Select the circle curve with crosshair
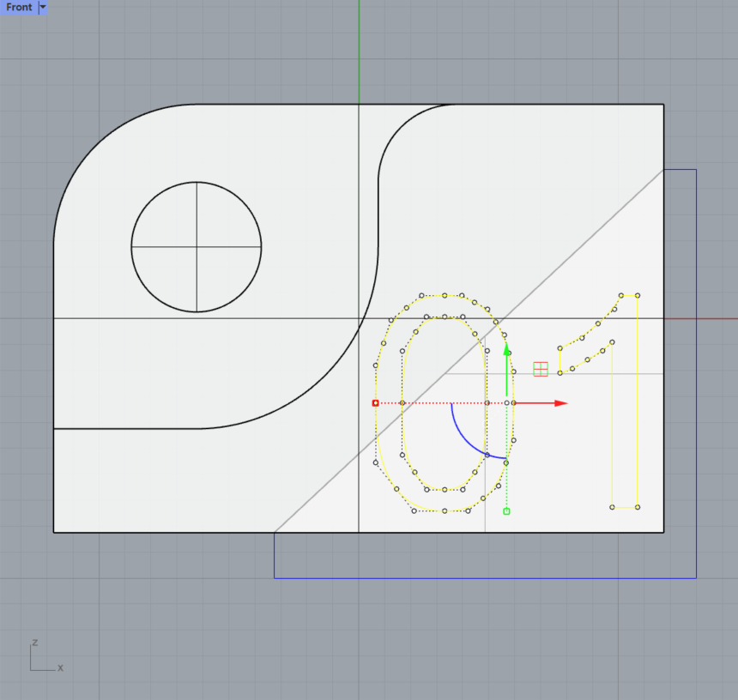Screen dimensions: 738x700 click(197, 247)
